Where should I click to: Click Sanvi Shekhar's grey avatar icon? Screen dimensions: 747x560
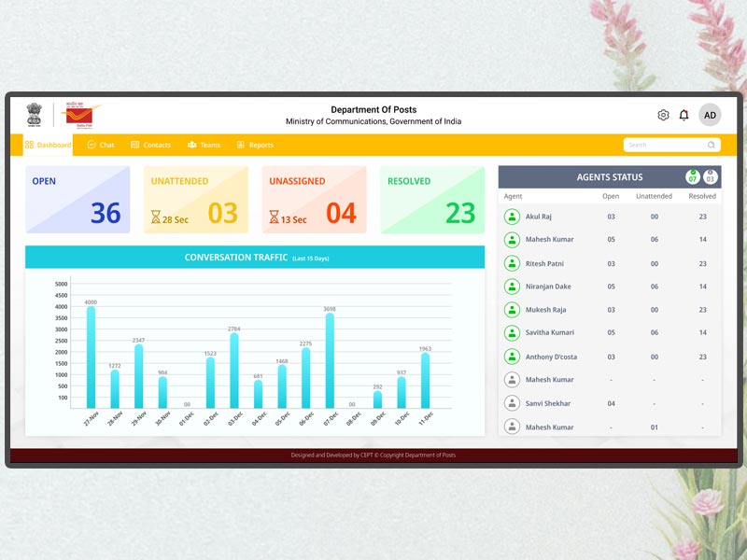(512, 403)
